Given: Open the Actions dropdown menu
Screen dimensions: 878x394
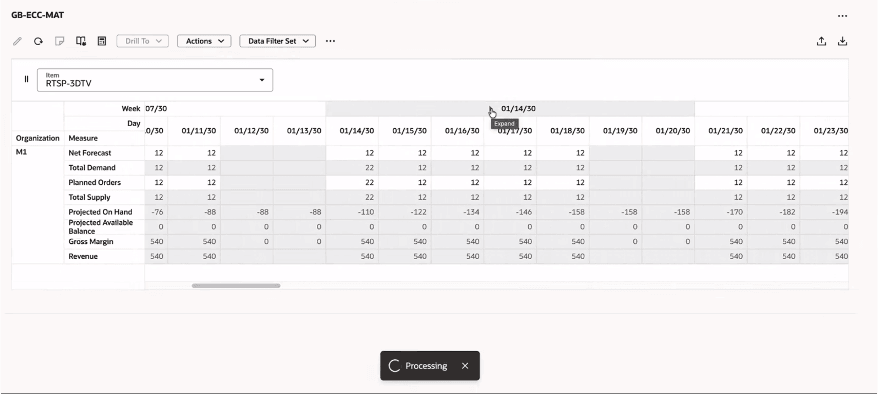Looking at the screenshot, I should coord(204,41).
